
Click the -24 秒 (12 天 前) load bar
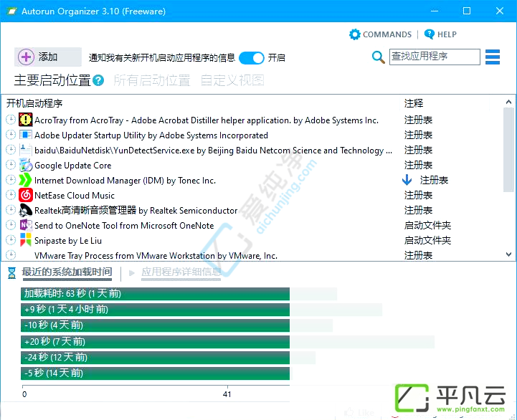point(155,358)
